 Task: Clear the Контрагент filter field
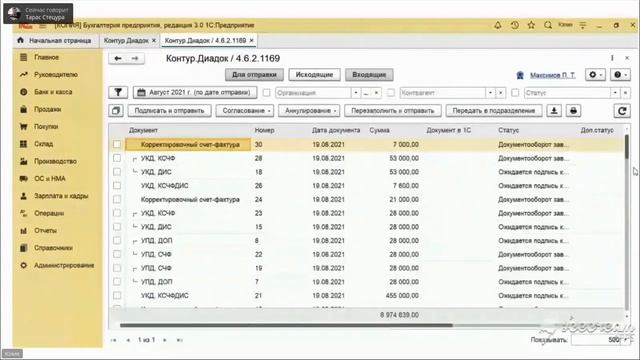coord(500,93)
